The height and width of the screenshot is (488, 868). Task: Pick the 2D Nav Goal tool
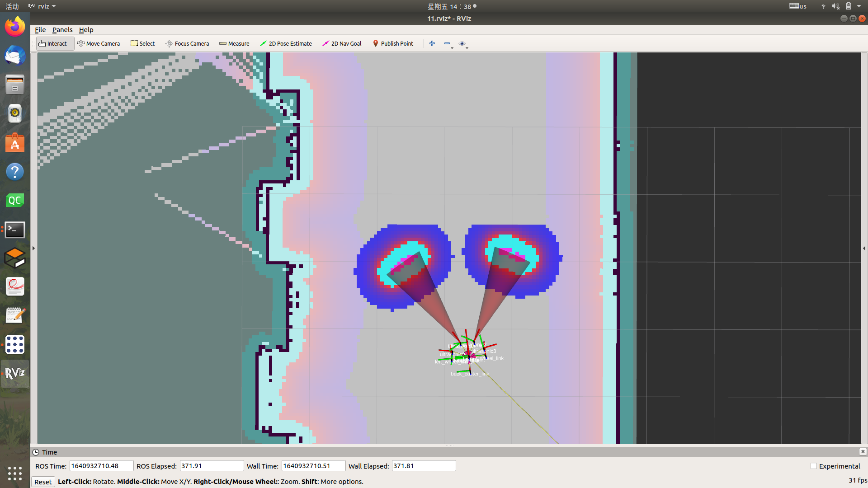coord(342,43)
